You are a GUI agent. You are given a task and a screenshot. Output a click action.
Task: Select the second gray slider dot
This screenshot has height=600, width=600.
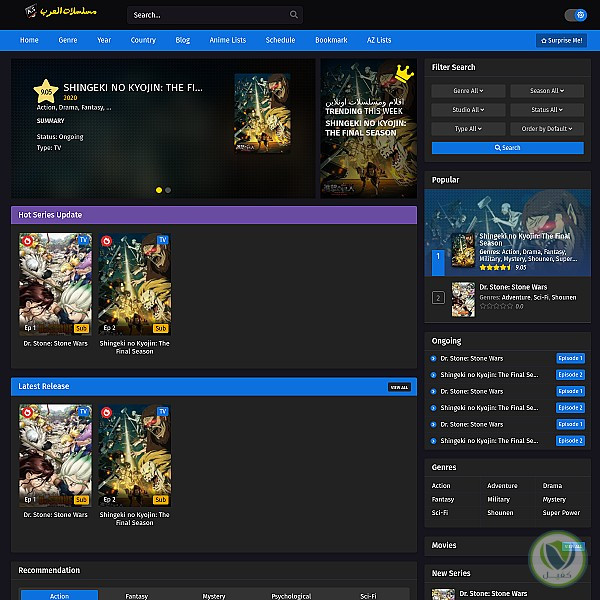coord(168,190)
